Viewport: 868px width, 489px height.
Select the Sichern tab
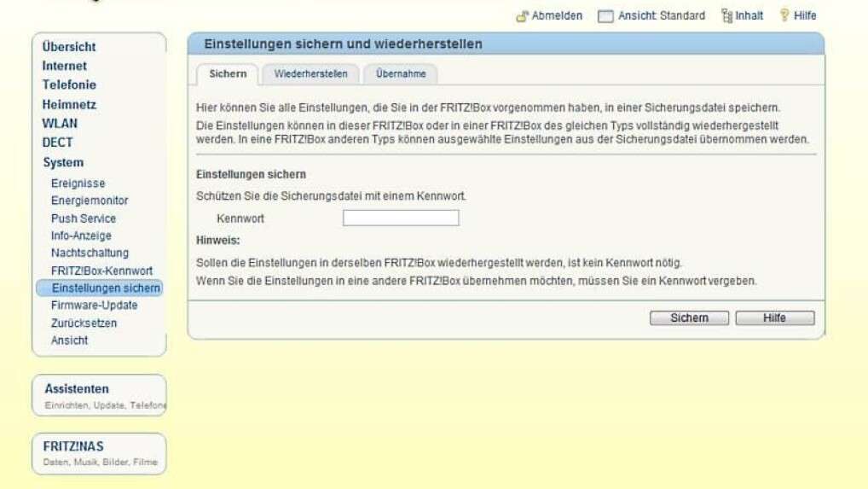click(228, 74)
